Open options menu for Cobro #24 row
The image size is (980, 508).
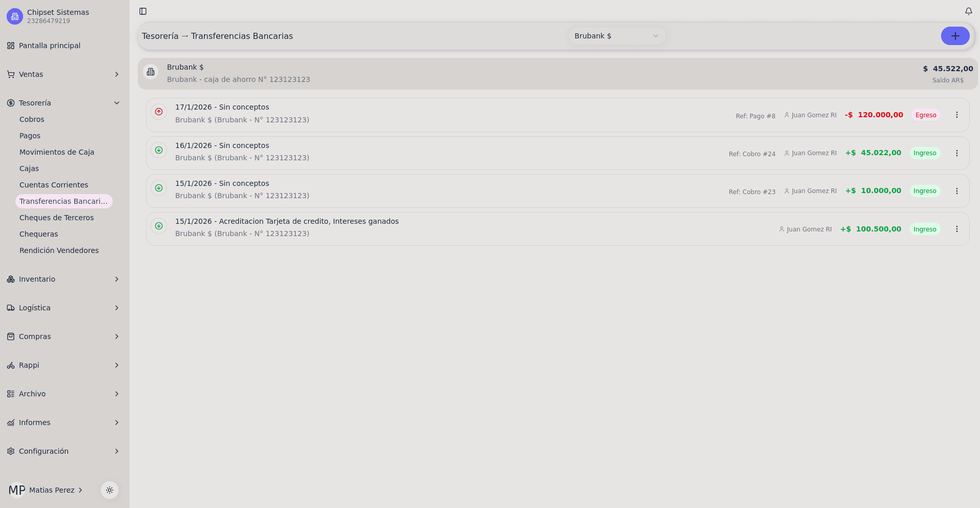click(x=956, y=153)
